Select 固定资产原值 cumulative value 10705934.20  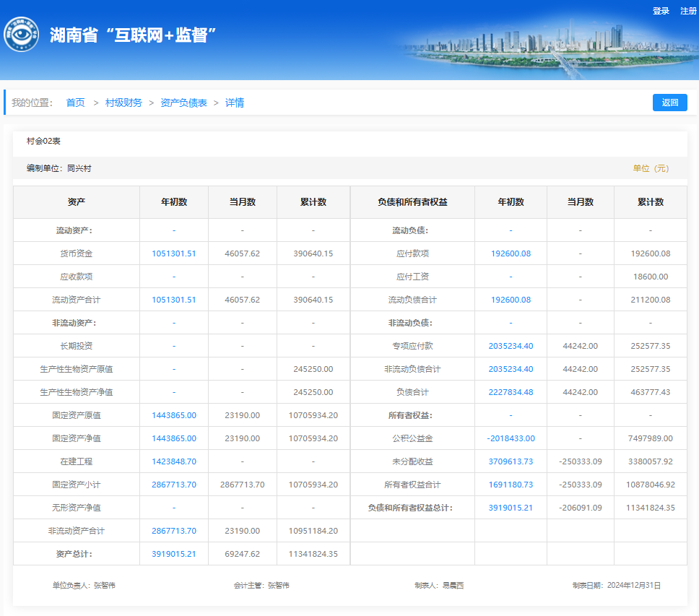pyautogui.click(x=313, y=415)
